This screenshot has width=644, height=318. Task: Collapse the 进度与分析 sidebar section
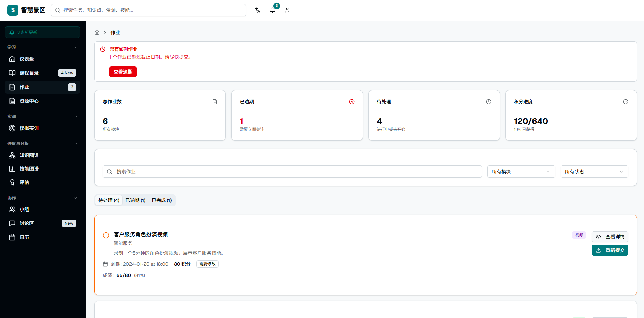pyautogui.click(x=76, y=144)
